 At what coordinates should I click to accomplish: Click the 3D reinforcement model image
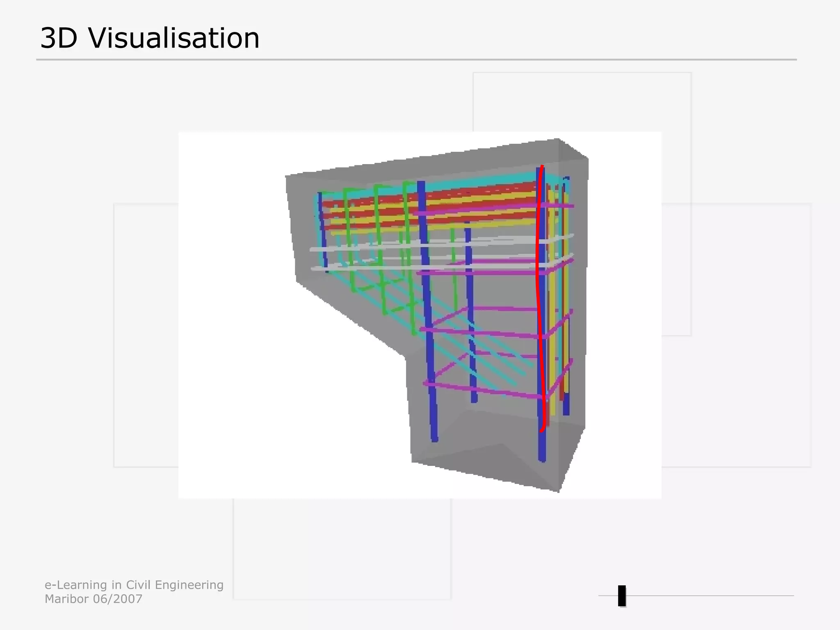click(x=420, y=315)
